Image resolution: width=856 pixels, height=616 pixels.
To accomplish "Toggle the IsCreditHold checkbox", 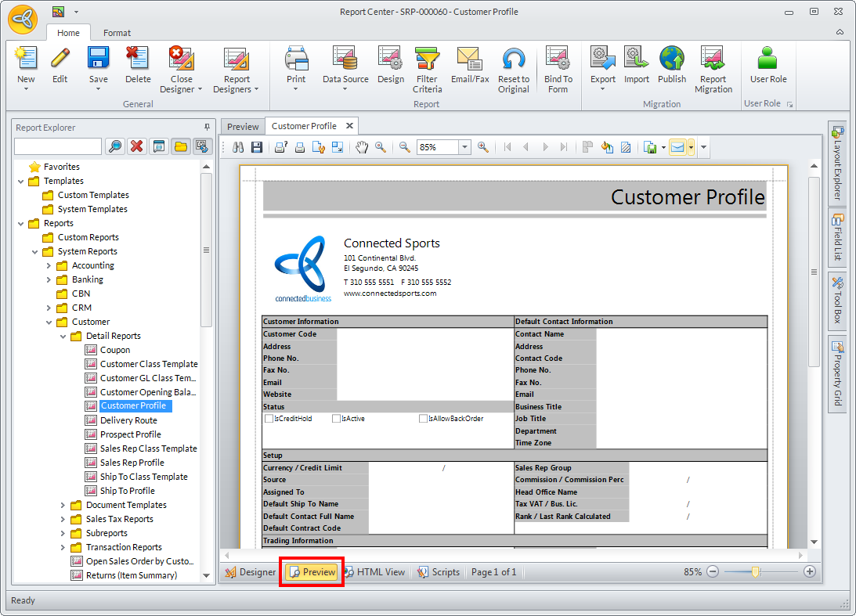I will point(269,419).
